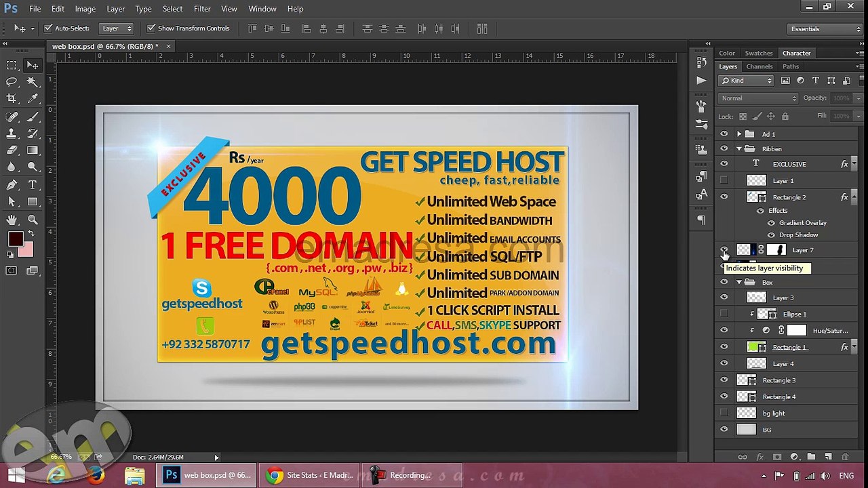Hide the Rectangle 3 layer
Viewport: 868px width, 488px height.
coord(724,380)
